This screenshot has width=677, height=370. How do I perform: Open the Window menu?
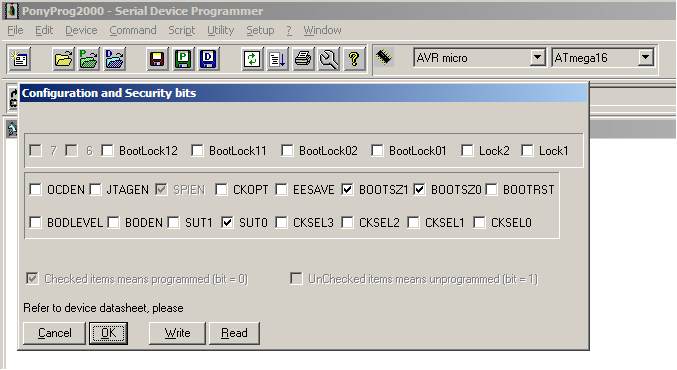(x=322, y=30)
